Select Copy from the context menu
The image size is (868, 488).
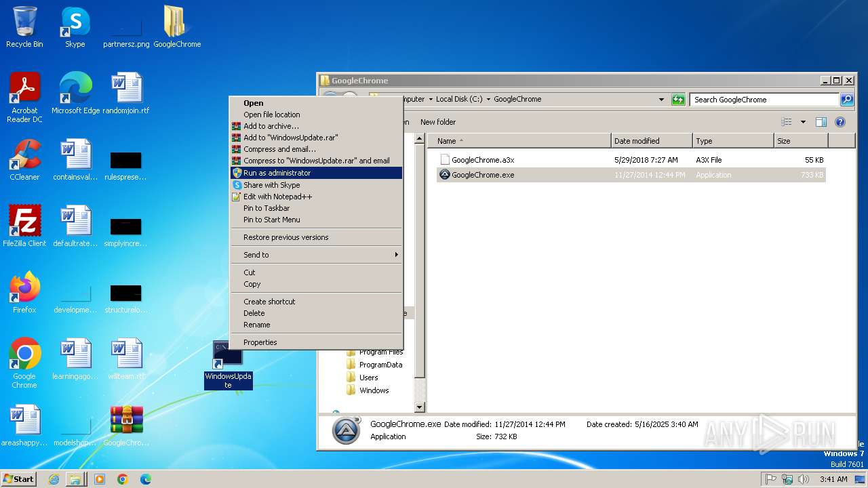click(x=315, y=284)
